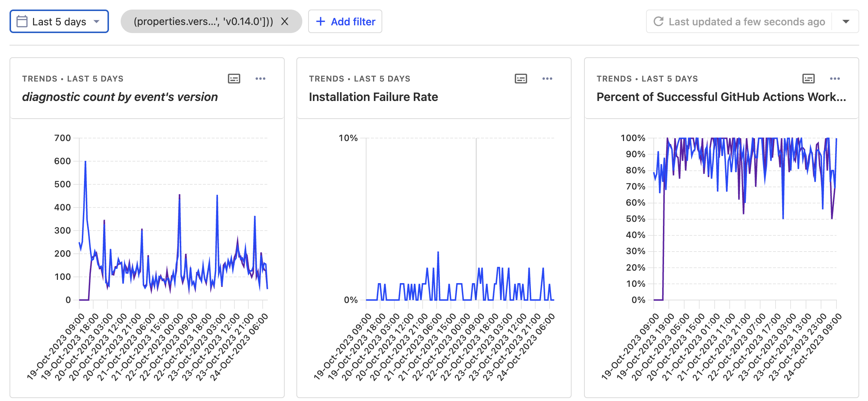Click the calendar icon in the date selector
Viewport: 868px width, 401px height.
pyautogui.click(x=22, y=21)
